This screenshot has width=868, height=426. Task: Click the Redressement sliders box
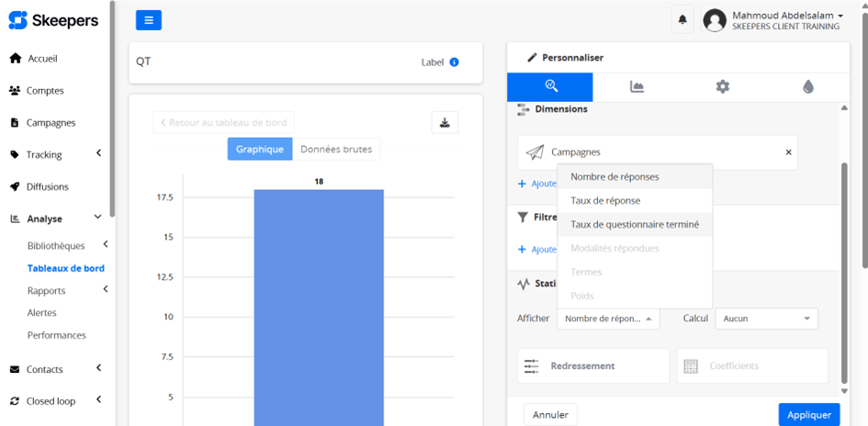tap(593, 365)
